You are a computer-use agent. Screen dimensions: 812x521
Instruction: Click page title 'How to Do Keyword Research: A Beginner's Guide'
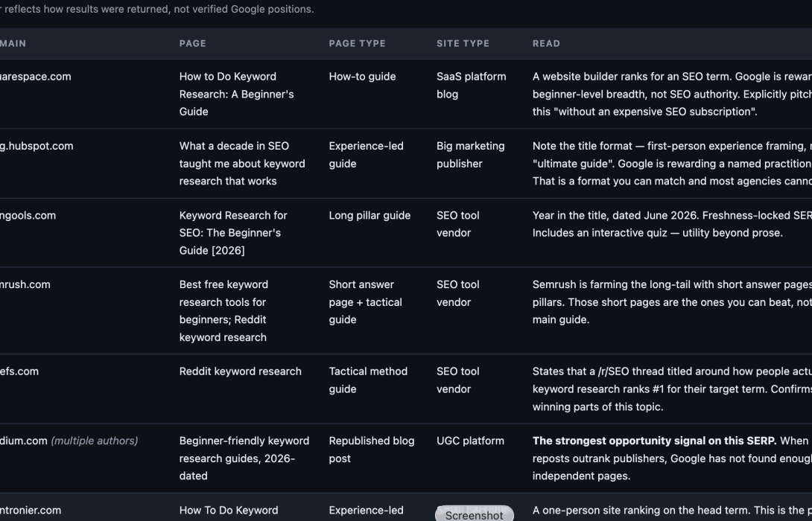tap(237, 95)
